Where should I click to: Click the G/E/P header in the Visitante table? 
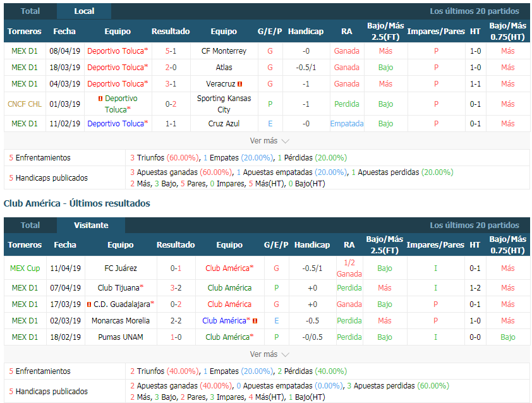pyautogui.click(x=276, y=245)
